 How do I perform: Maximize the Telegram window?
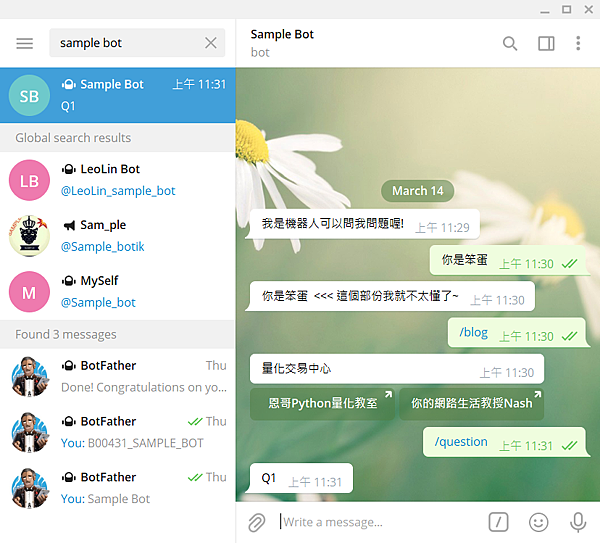click(567, 10)
